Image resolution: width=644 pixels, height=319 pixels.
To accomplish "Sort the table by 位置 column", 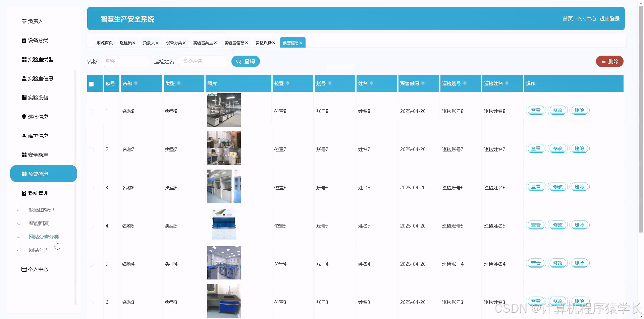I will pyautogui.click(x=288, y=83).
